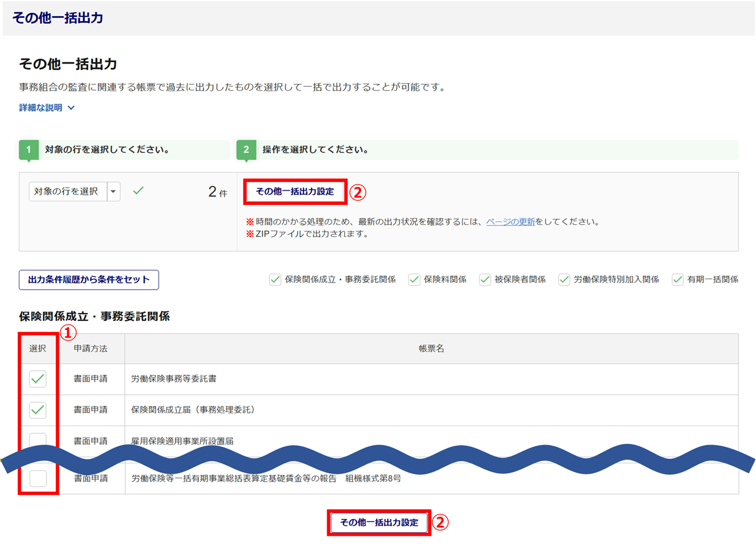The width and height of the screenshot is (756, 544).
Task: Click the 申請方法 column header
Action: (91, 349)
